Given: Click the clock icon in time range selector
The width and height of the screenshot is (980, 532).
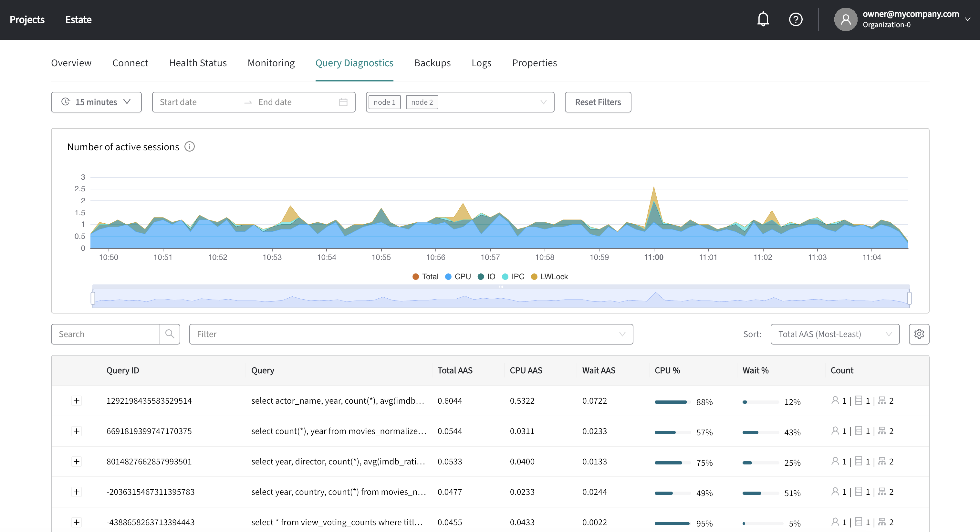Looking at the screenshot, I should tap(66, 101).
